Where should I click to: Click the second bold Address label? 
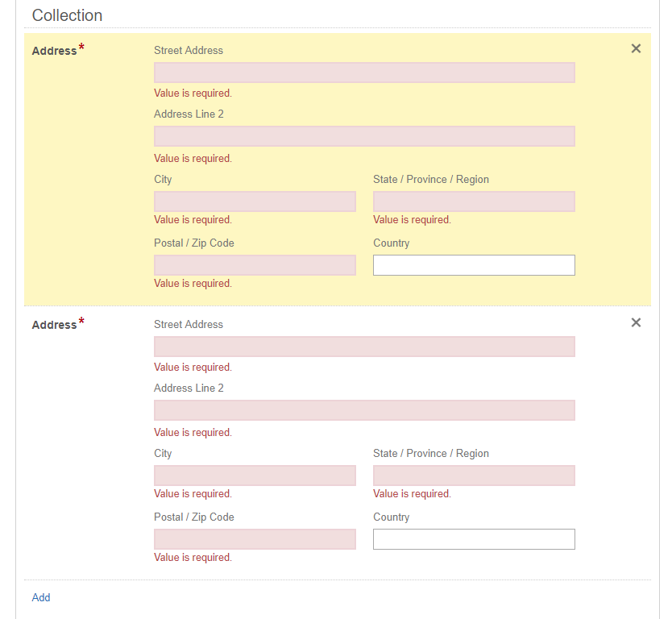54,325
